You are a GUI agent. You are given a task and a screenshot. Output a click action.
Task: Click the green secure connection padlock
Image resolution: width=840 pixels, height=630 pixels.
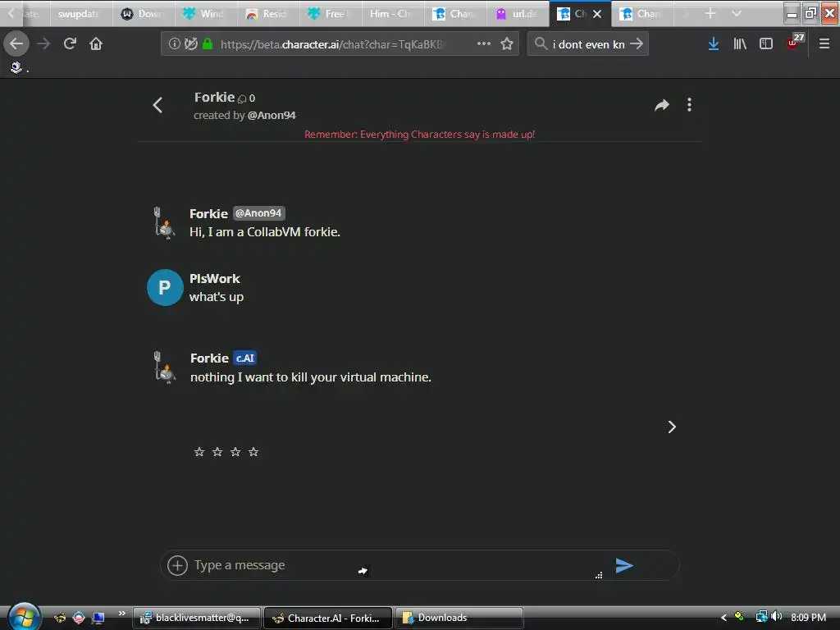tap(208, 44)
